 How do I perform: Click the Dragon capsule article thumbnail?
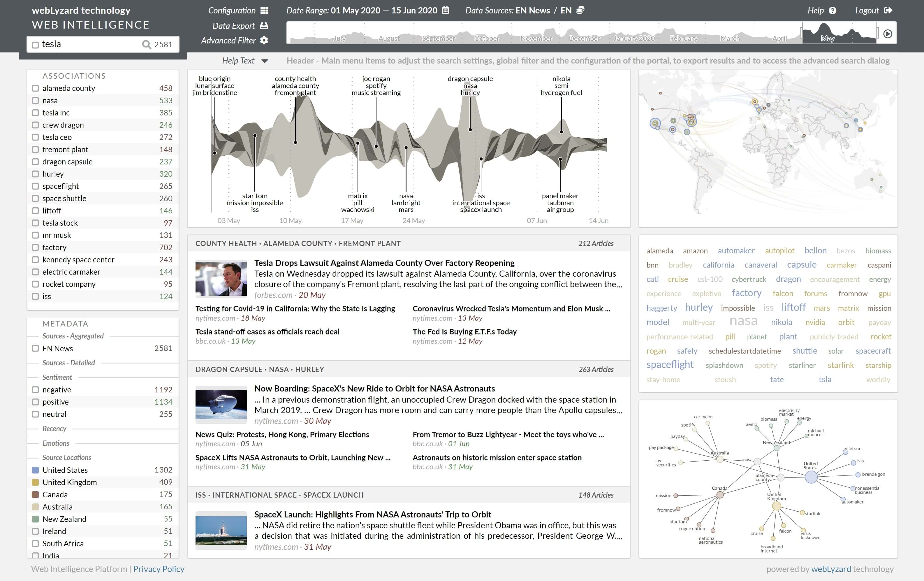coord(221,404)
